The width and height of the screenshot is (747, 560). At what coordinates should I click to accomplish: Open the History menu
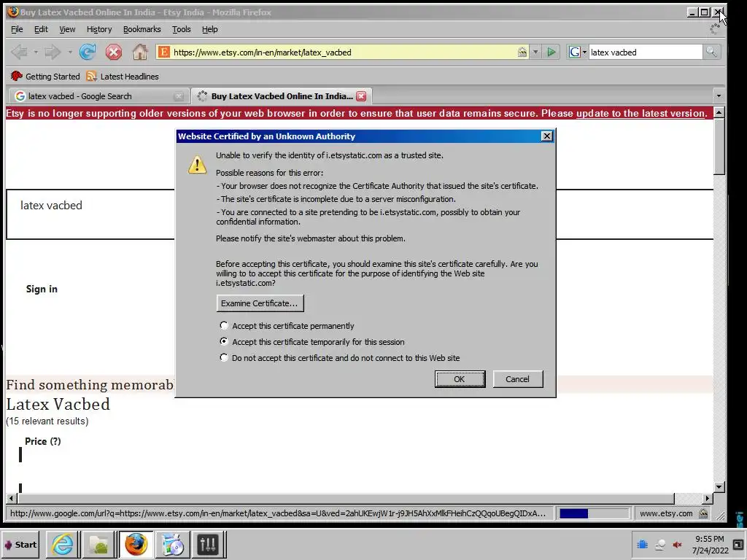click(99, 29)
